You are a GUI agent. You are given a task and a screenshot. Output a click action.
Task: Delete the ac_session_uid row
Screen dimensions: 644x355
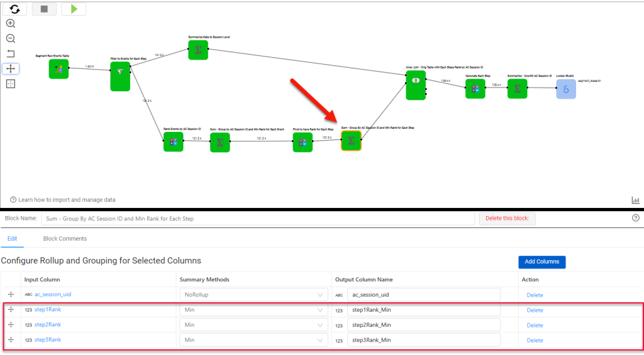pyautogui.click(x=535, y=295)
